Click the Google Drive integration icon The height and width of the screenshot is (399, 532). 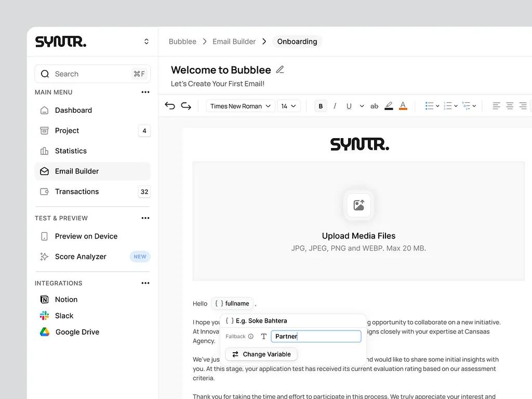tap(44, 332)
